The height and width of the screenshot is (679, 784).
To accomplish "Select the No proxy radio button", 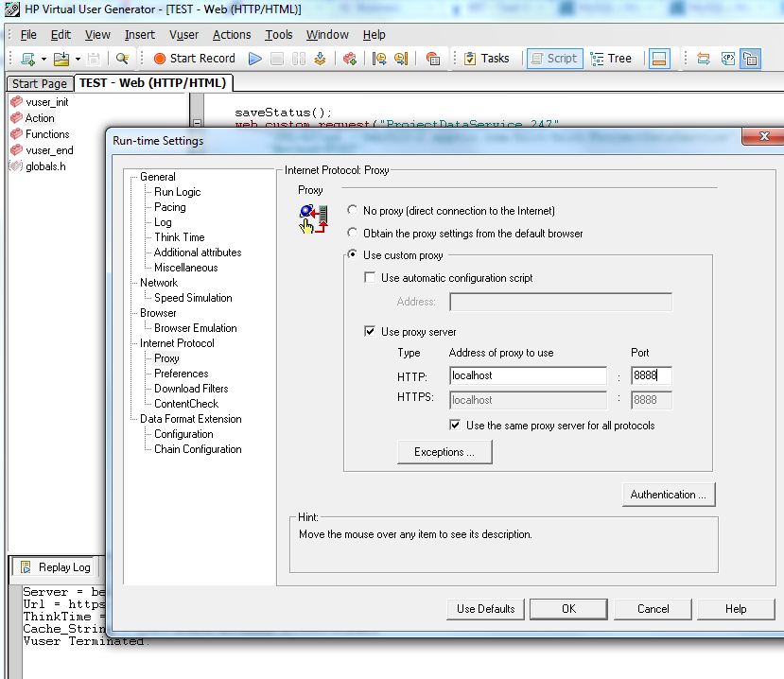I will (351, 209).
